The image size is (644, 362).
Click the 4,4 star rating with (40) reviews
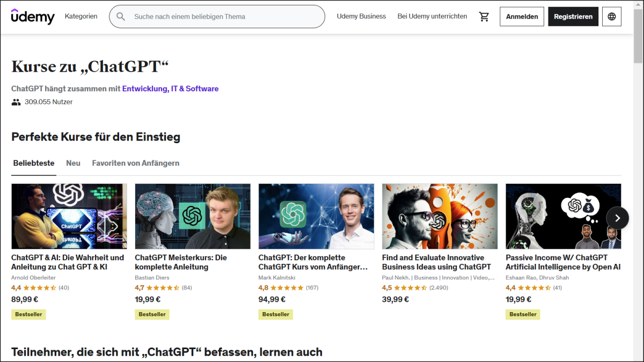[x=40, y=288]
